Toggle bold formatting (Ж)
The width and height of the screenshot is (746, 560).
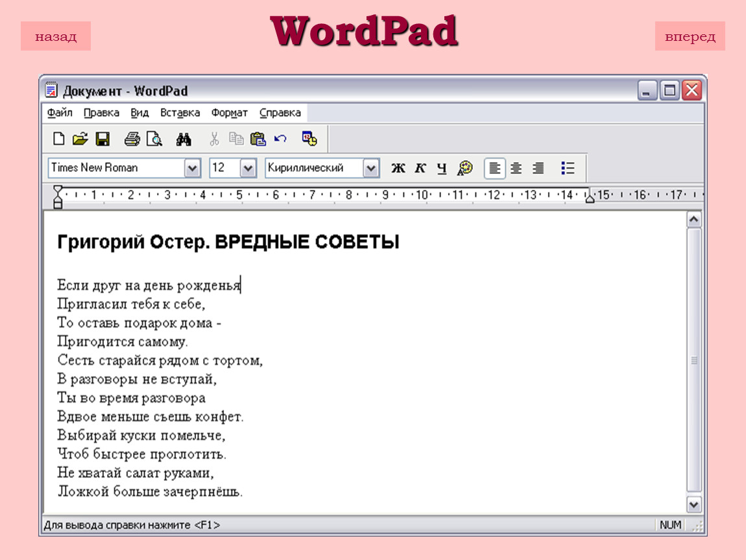coord(398,168)
